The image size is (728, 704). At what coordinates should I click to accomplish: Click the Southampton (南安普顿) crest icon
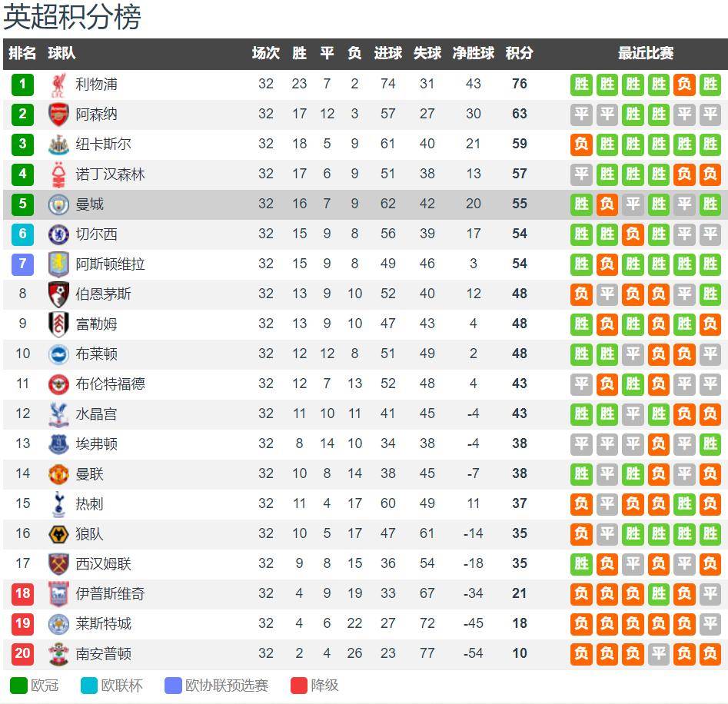[58, 653]
